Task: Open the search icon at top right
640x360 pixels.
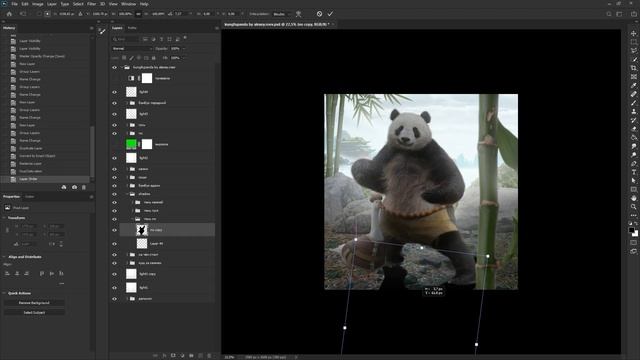Action: 609,14
